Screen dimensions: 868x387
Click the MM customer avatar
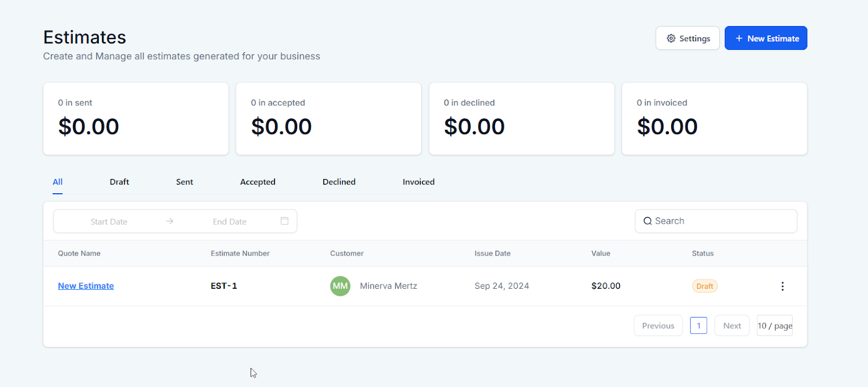click(340, 286)
